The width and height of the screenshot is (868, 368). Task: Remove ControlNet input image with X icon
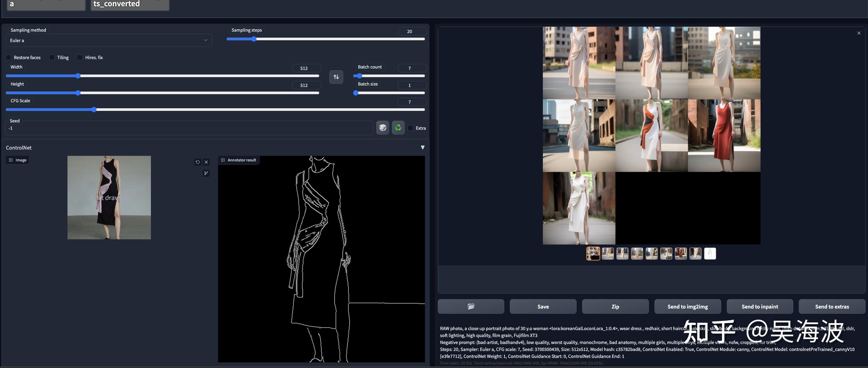click(x=206, y=162)
